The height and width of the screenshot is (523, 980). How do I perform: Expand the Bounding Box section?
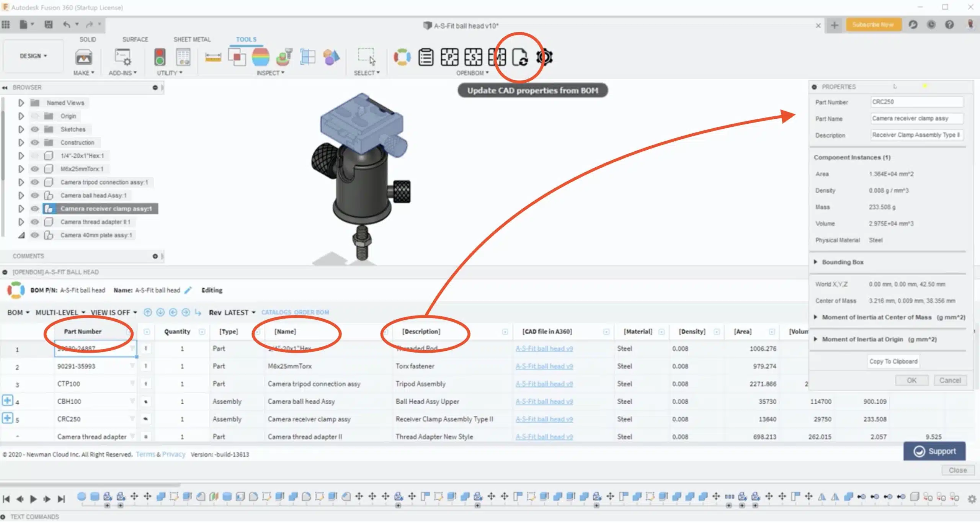(815, 262)
